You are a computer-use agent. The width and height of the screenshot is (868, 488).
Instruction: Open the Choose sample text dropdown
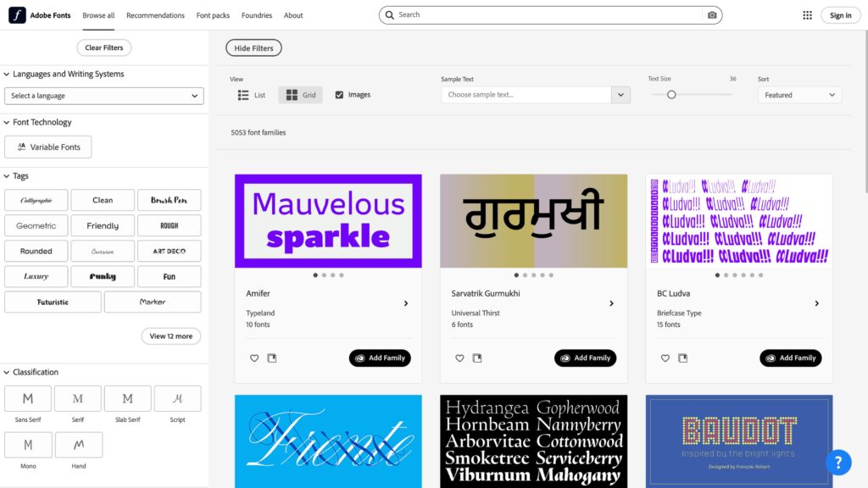point(535,94)
